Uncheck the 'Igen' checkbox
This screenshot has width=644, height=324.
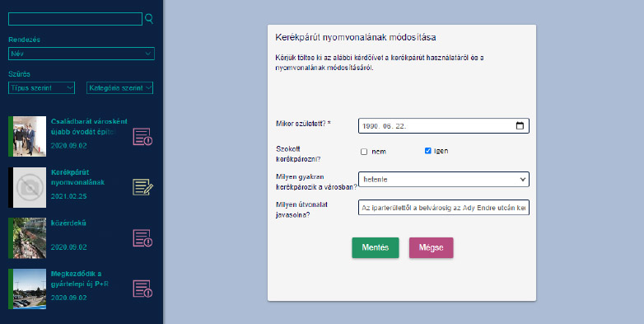(x=427, y=151)
